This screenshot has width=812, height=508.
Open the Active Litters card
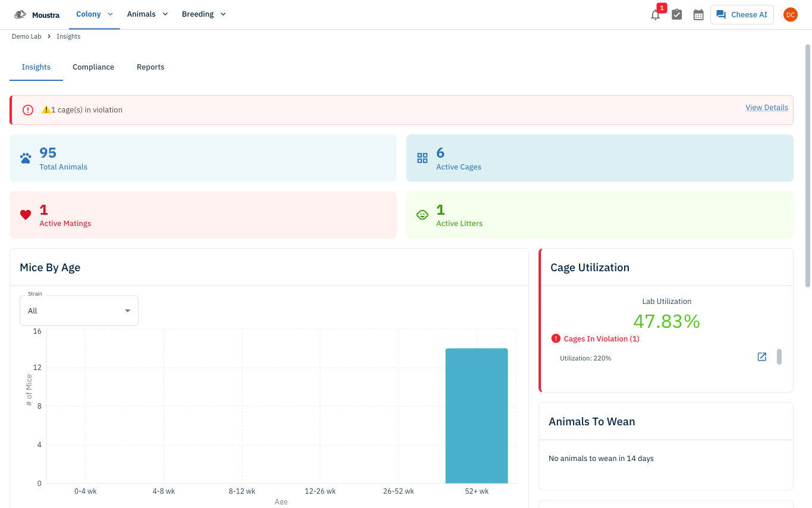(600, 215)
